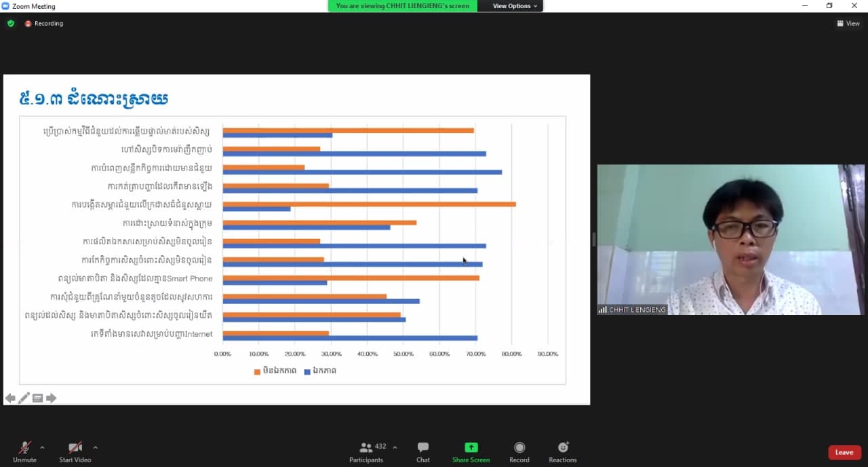Open the View Options dropdown
Image resolution: width=868 pixels, height=467 pixels.
(x=515, y=6)
